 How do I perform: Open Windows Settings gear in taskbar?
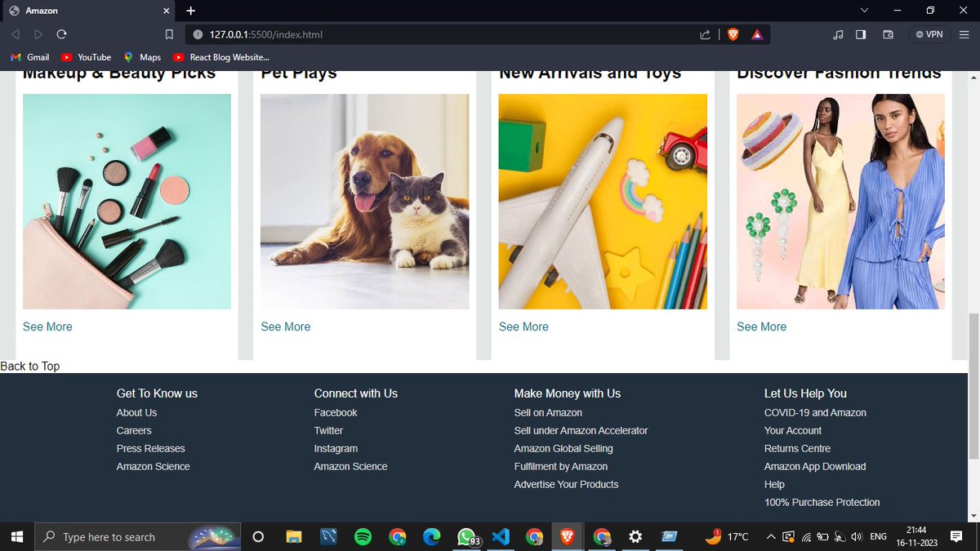(635, 536)
